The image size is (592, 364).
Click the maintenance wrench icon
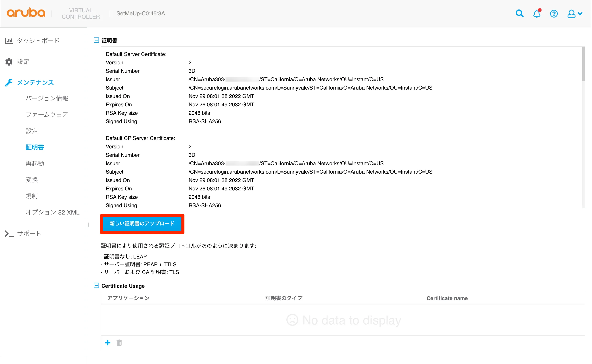coord(9,82)
